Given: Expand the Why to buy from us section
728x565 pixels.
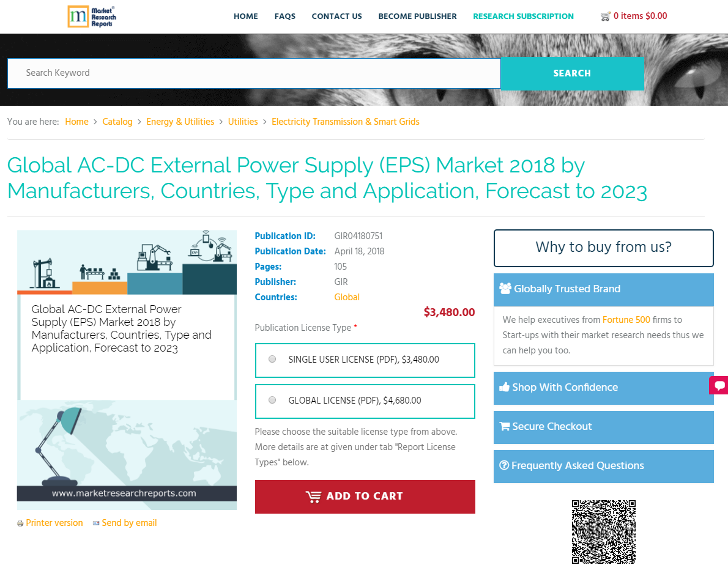Looking at the screenshot, I should (x=603, y=248).
